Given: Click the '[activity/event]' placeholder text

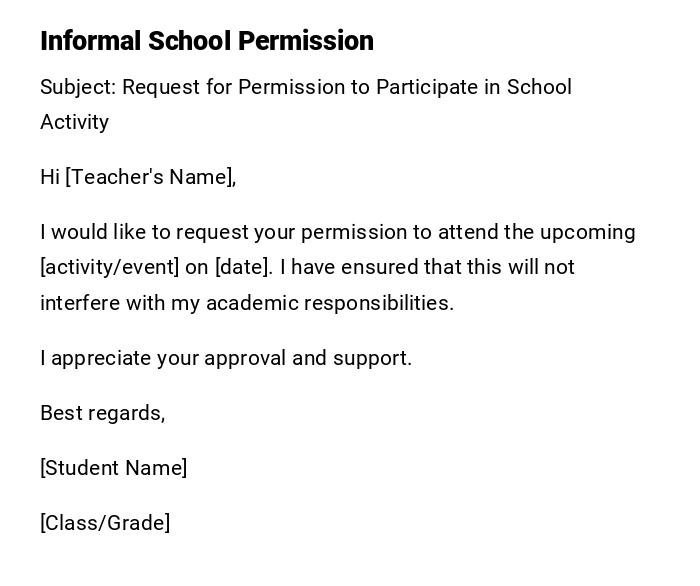Looking at the screenshot, I should pos(110,267).
